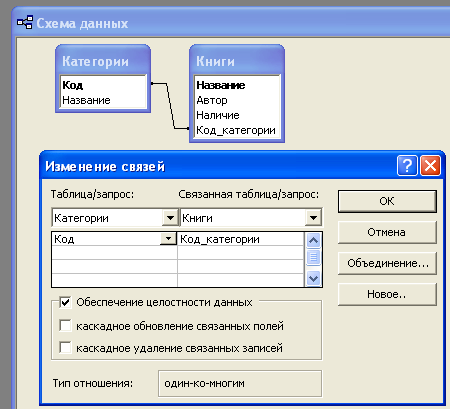Click the Тип отношения один-ко-многим field
The height and width of the screenshot is (409, 450).
pos(240,383)
